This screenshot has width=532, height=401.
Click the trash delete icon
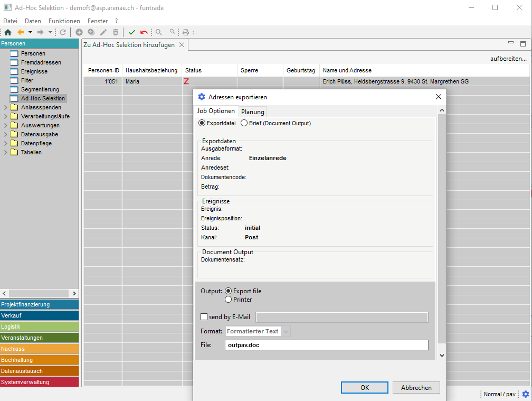point(116,32)
